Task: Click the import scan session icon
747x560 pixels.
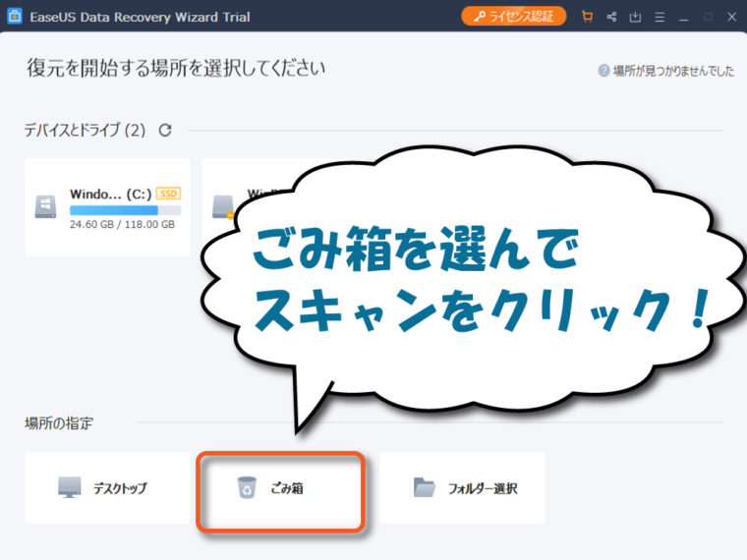Action: click(x=635, y=17)
